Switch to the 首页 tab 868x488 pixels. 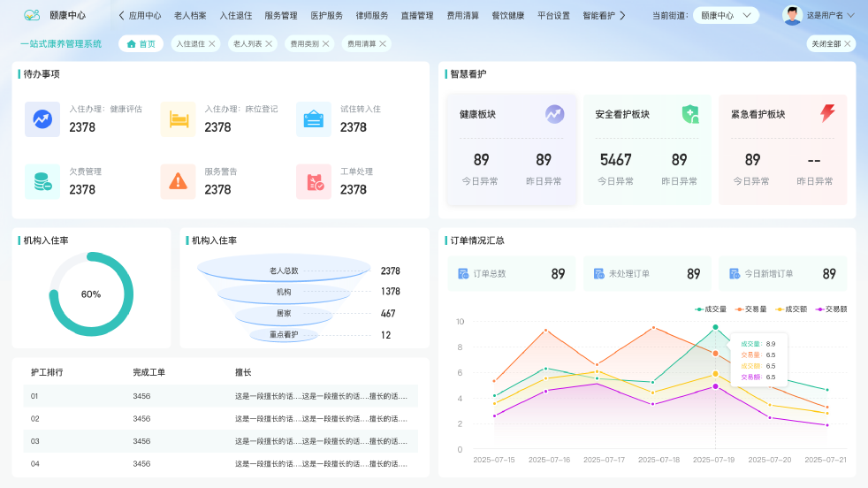pos(141,43)
